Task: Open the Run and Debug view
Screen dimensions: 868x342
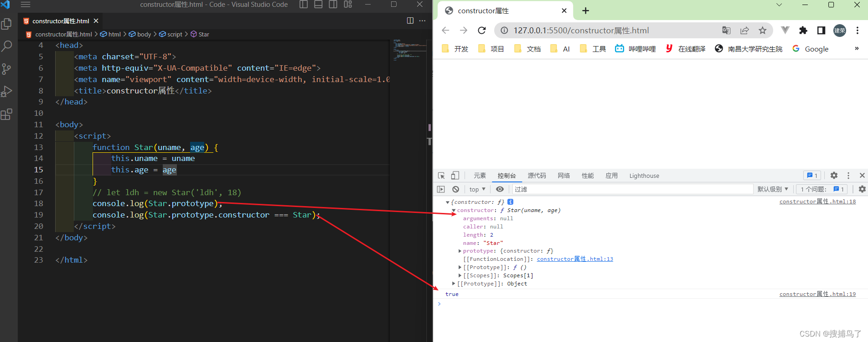Action: click(x=7, y=92)
